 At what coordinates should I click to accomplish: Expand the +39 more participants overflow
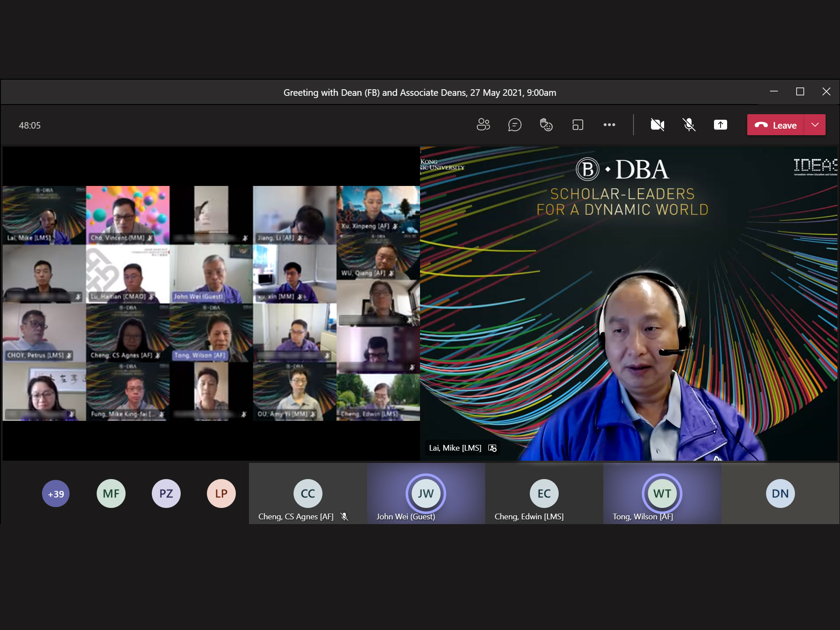click(56, 494)
